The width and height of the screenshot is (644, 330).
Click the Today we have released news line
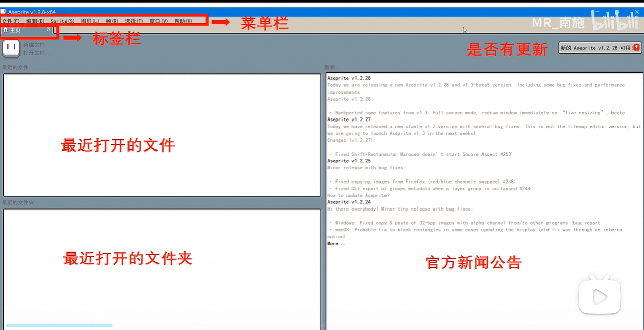[484, 127]
